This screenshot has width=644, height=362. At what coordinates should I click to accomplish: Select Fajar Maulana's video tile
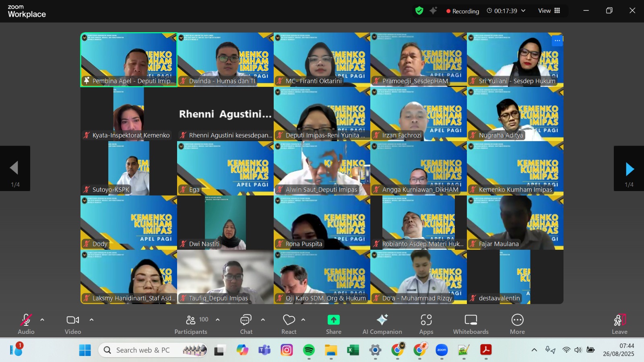tap(515, 222)
